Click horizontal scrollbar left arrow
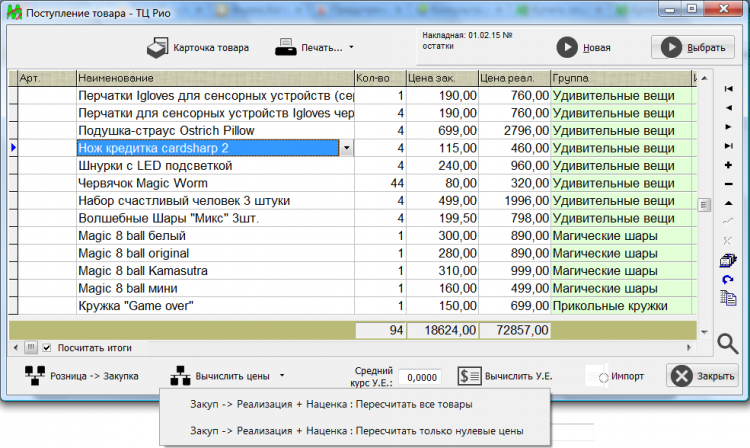 [16, 348]
